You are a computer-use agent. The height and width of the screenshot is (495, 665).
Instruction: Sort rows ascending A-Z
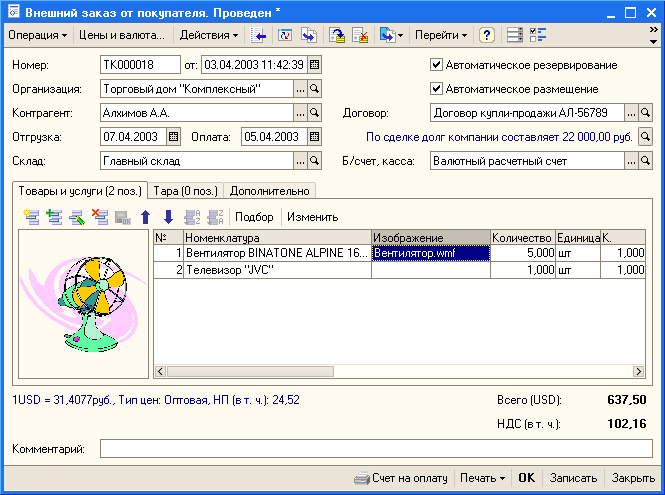192,216
